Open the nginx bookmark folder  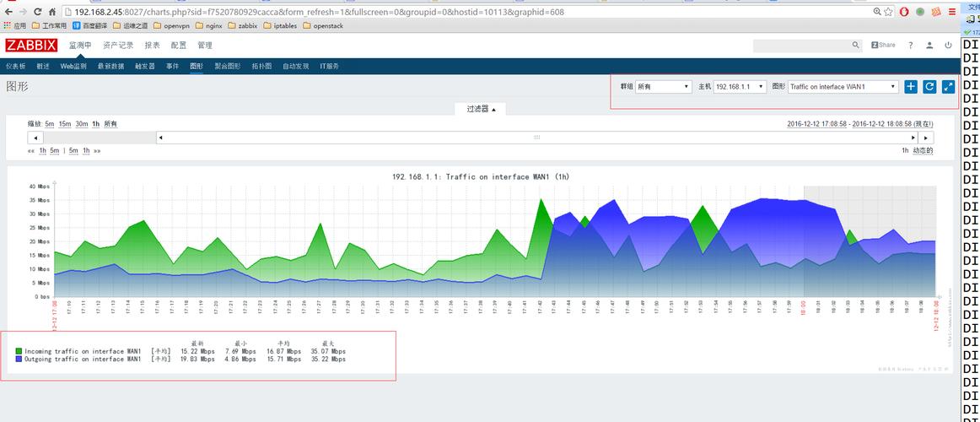209,26
